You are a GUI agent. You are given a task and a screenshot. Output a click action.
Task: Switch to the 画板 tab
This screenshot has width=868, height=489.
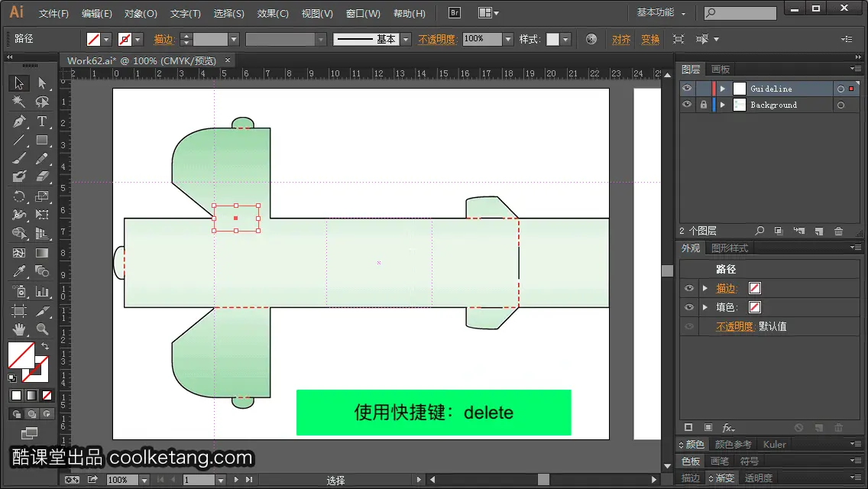[721, 70]
